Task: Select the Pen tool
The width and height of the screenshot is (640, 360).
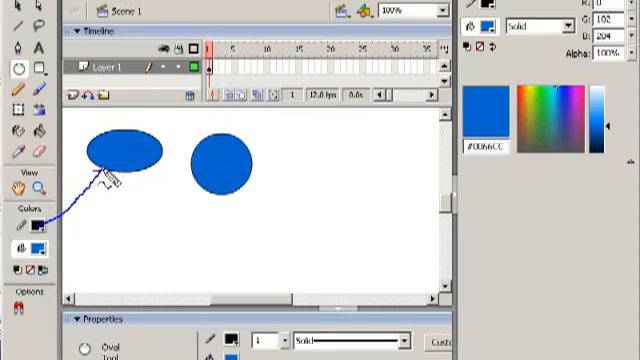Action: [18, 48]
